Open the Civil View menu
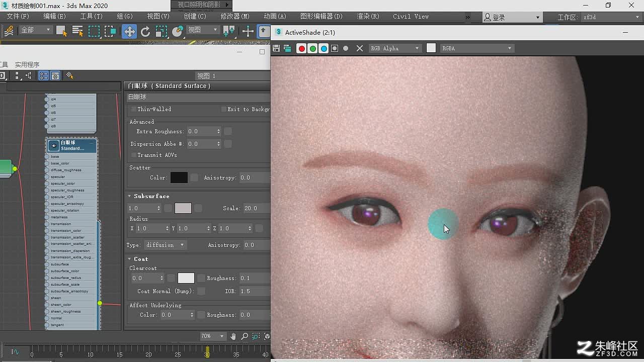 click(411, 17)
